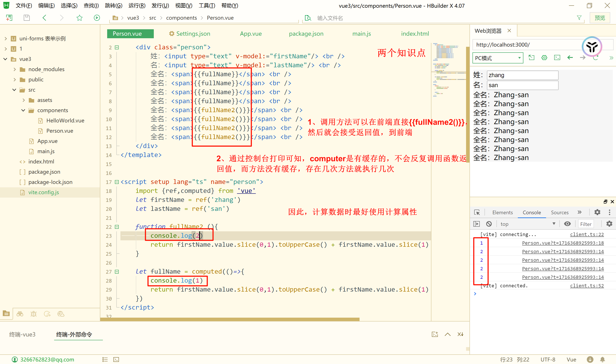Image resolution: width=616 pixels, height=364 pixels.
Task: Click the 预览 button
Action: point(600,18)
